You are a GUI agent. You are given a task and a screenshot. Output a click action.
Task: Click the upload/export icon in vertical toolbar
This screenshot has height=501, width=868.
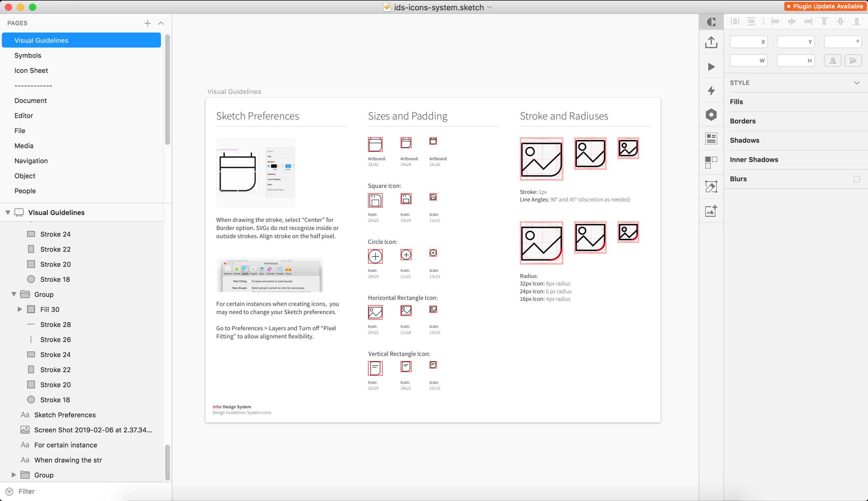[x=711, y=42]
